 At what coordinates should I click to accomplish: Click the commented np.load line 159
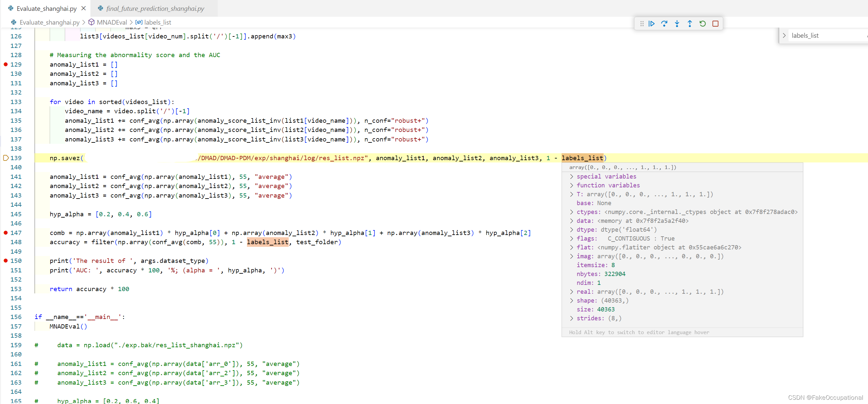click(x=139, y=345)
